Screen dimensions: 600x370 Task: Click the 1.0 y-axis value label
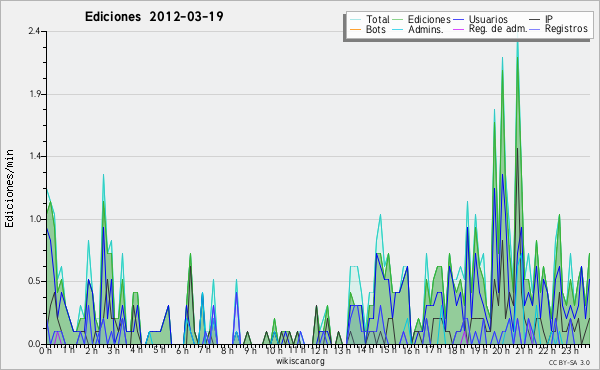[34, 219]
